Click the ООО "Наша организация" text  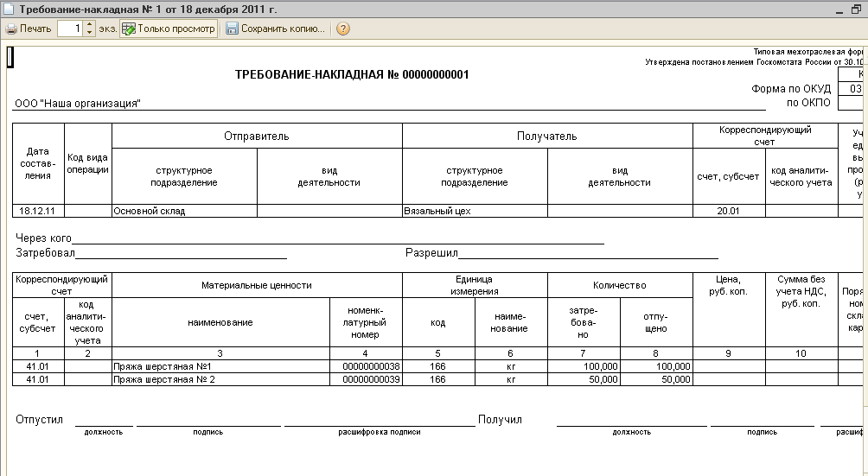pos(78,104)
